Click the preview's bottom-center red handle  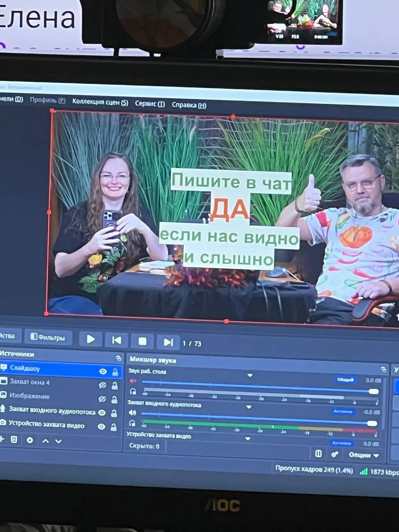click(226, 321)
